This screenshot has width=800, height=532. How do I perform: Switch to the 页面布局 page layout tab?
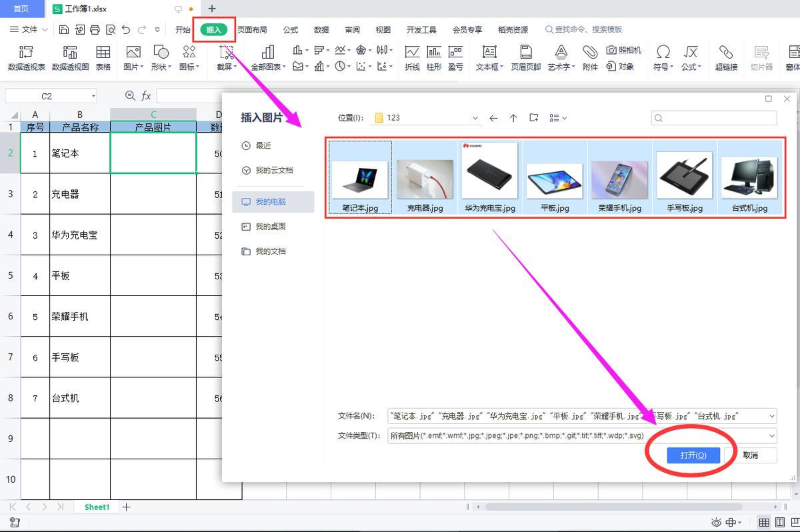pos(252,29)
